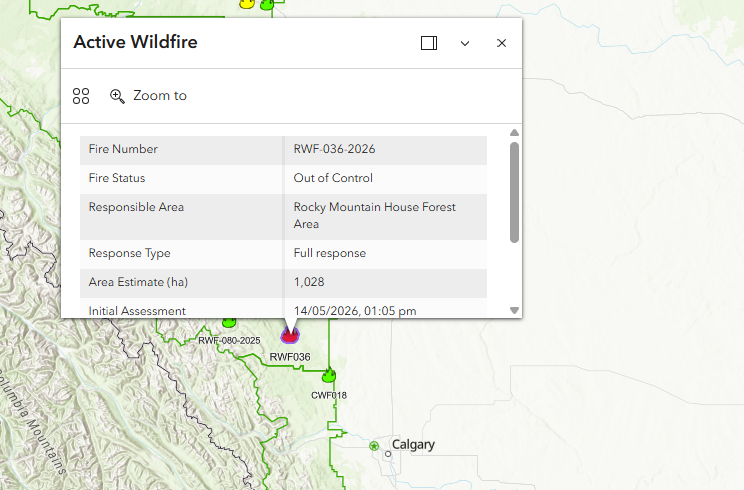The image size is (744, 490).
Task: Click the Fire Number value RWF-036-2026
Action: coord(335,149)
